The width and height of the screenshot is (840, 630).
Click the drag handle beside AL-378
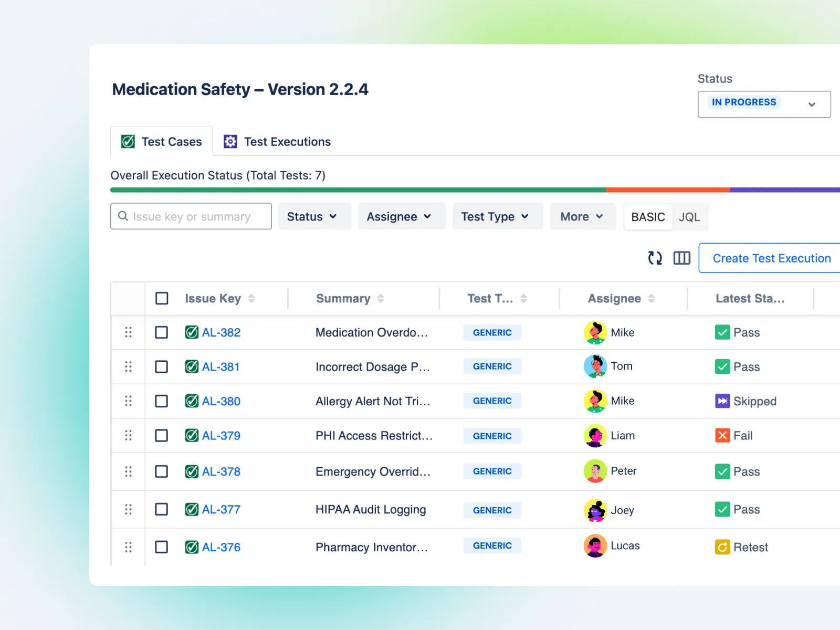128,471
